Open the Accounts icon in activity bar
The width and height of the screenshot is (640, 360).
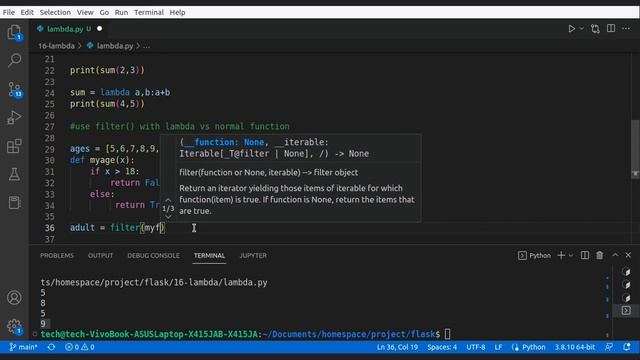[x=14, y=298]
